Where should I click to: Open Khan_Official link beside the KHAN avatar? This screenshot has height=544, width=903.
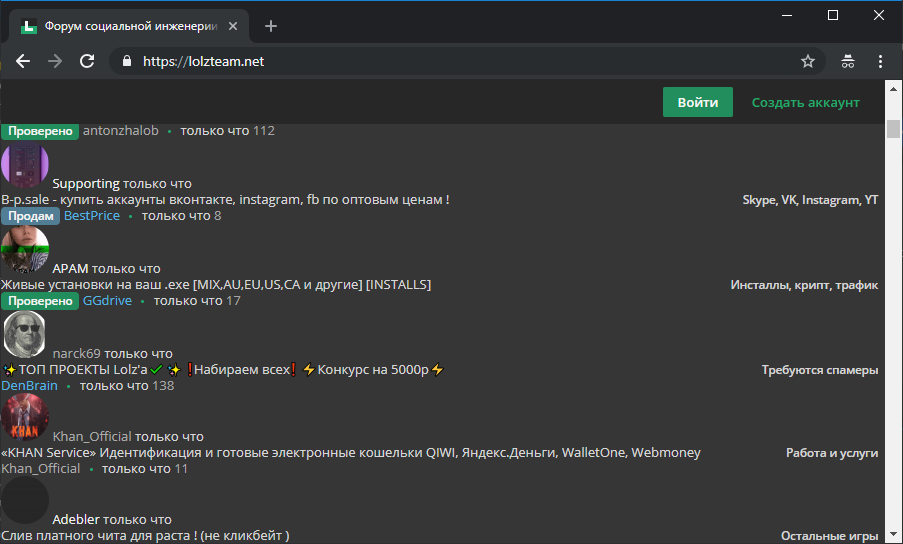click(x=92, y=436)
